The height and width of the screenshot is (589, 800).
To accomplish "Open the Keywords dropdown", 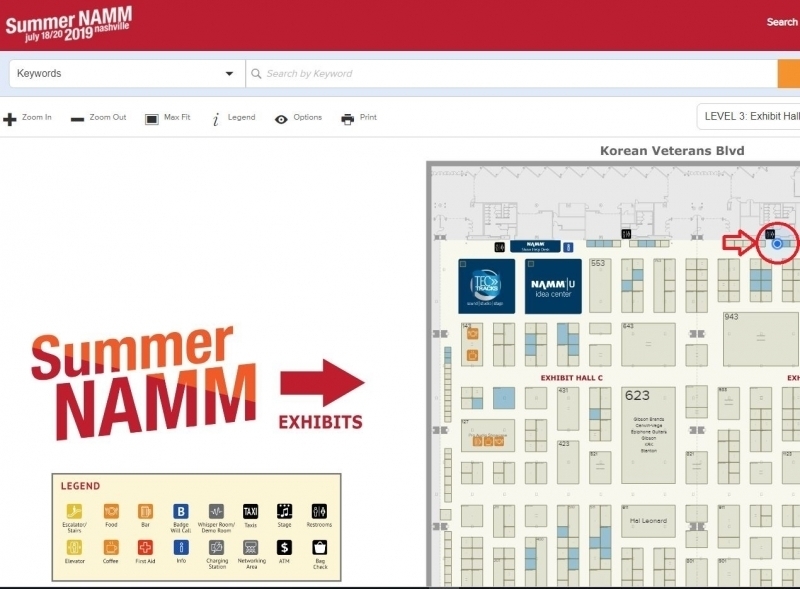I will 127,73.
